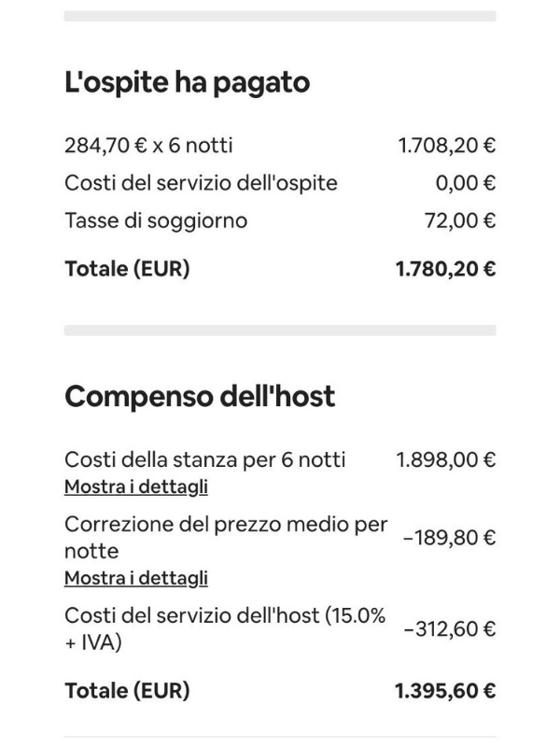Click 'Totale (EUR)' in the guest section
Screen dimensions: 560x747
point(127,269)
